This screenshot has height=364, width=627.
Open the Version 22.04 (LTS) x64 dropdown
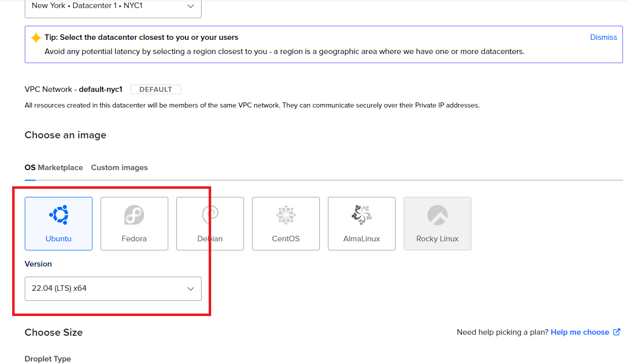click(x=113, y=289)
